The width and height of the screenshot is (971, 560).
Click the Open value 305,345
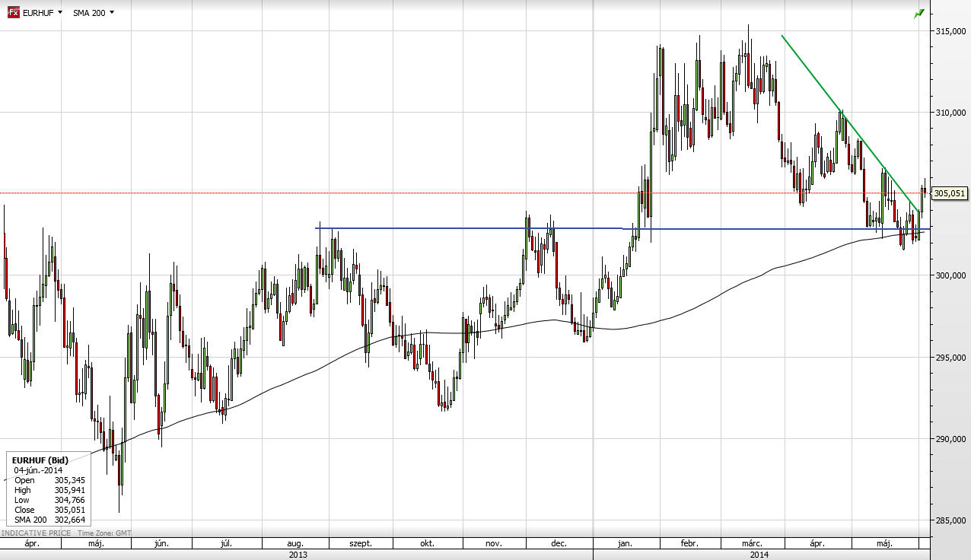click(x=68, y=480)
